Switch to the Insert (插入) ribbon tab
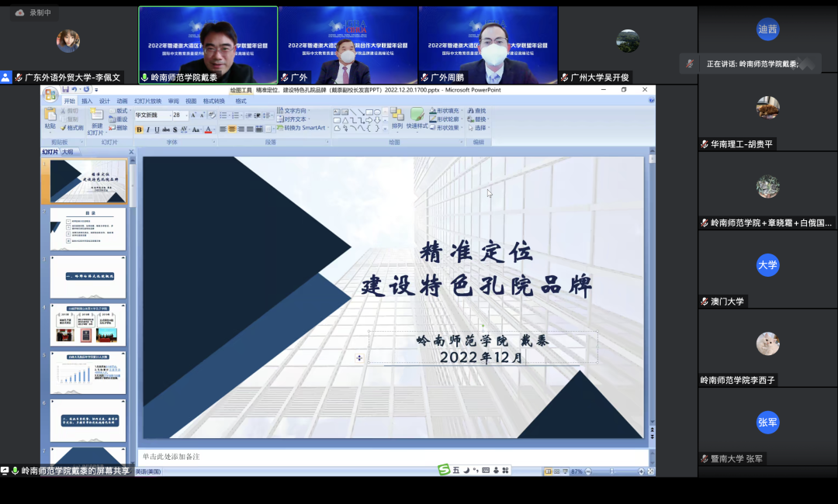 (x=87, y=101)
